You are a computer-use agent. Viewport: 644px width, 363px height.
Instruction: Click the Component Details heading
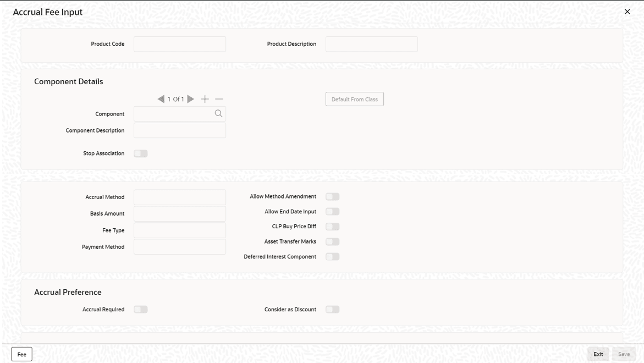coord(69,81)
